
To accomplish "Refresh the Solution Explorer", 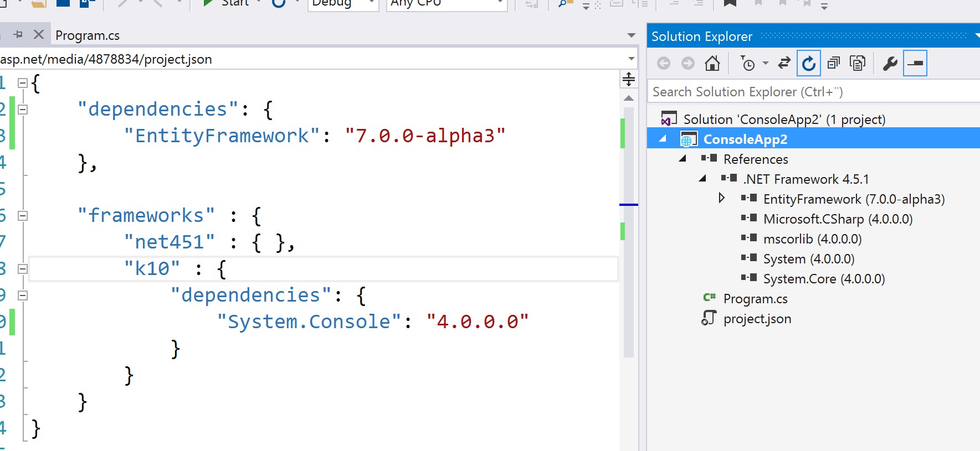I will pyautogui.click(x=809, y=63).
